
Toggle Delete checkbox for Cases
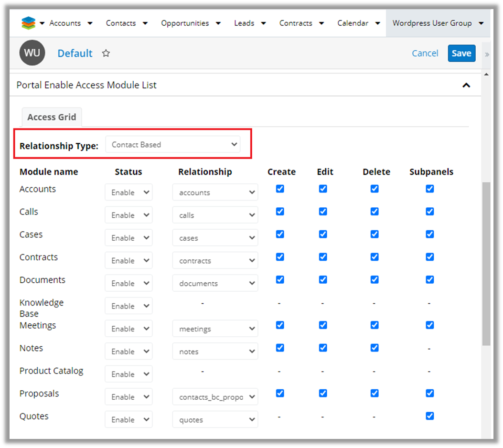click(375, 234)
